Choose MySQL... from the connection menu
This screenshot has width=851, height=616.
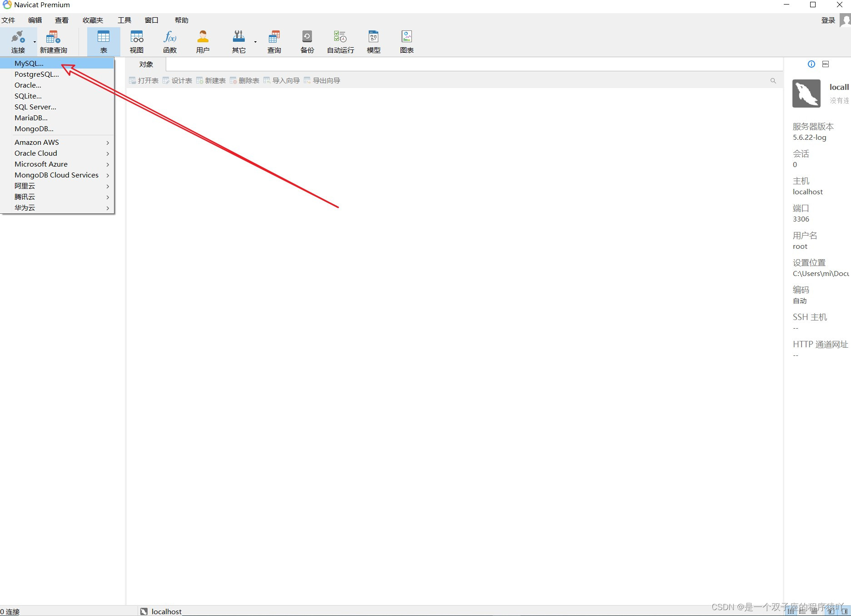click(57, 63)
